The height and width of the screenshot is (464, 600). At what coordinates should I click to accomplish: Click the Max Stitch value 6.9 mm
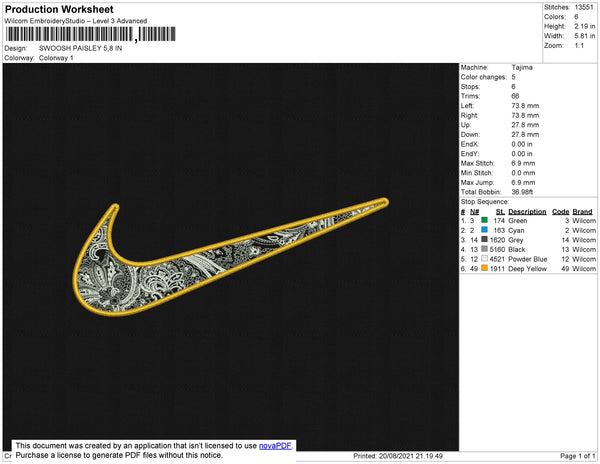(x=523, y=163)
